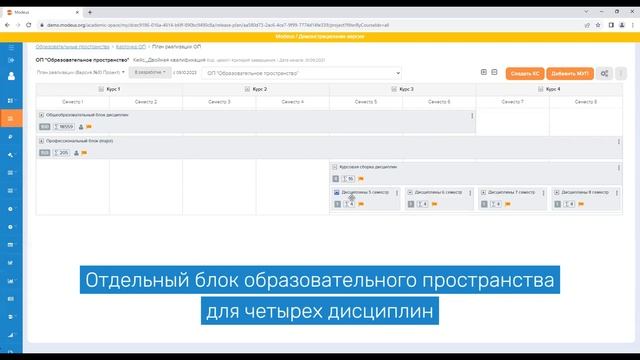Click collapse-all blocks minus icon
Viewport: 640px width, 360px height.
(494, 72)
